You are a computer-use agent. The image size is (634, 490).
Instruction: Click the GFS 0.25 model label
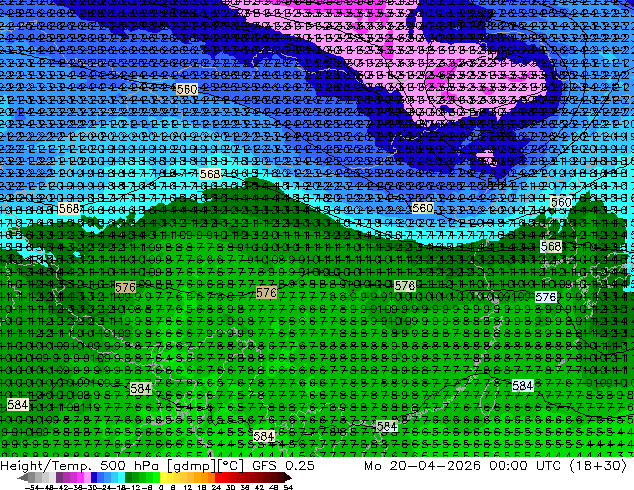coord(283,466)
